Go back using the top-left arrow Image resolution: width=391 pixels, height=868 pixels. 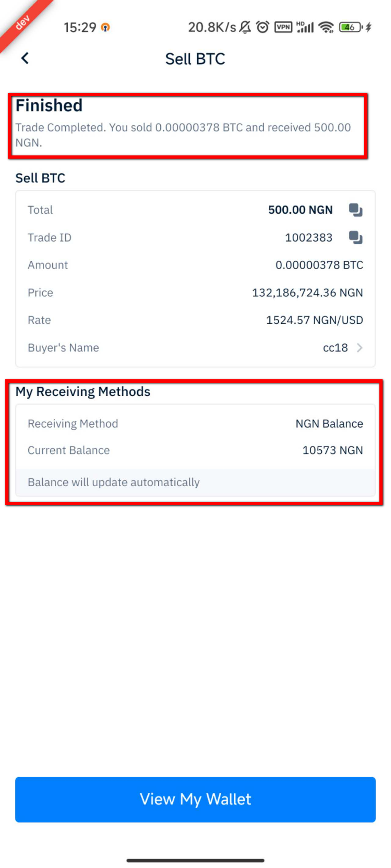[x=25, y=58]
